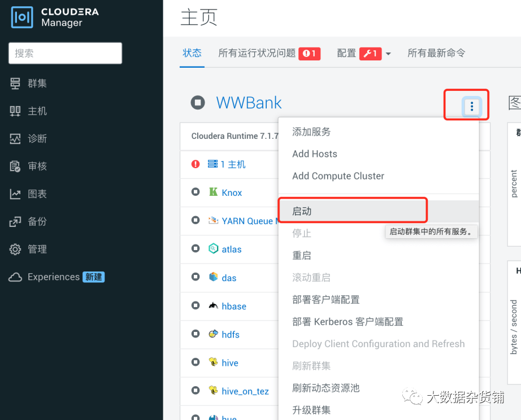
Task: Click the hive_on_tez bee icon
Action: [214, 390]
